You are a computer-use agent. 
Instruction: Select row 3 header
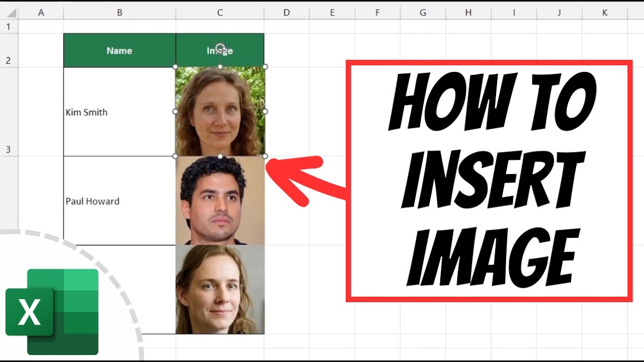[9, 112]
